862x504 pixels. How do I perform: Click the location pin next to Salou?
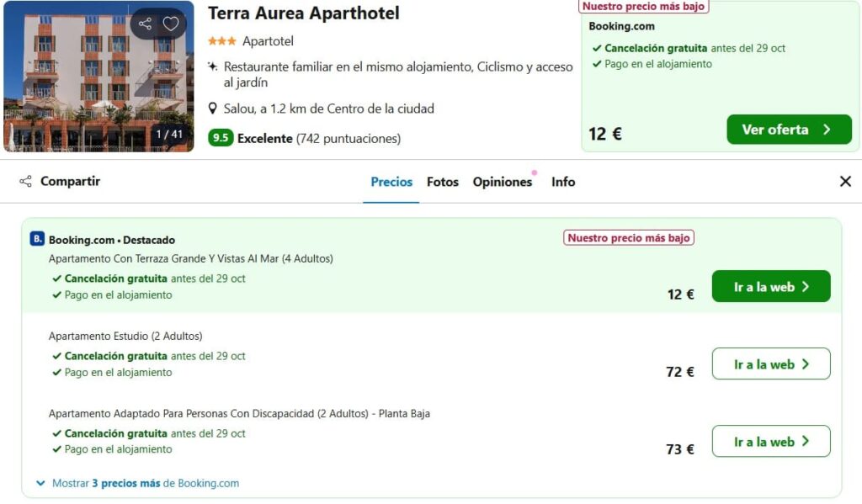(x=213, y=109)
